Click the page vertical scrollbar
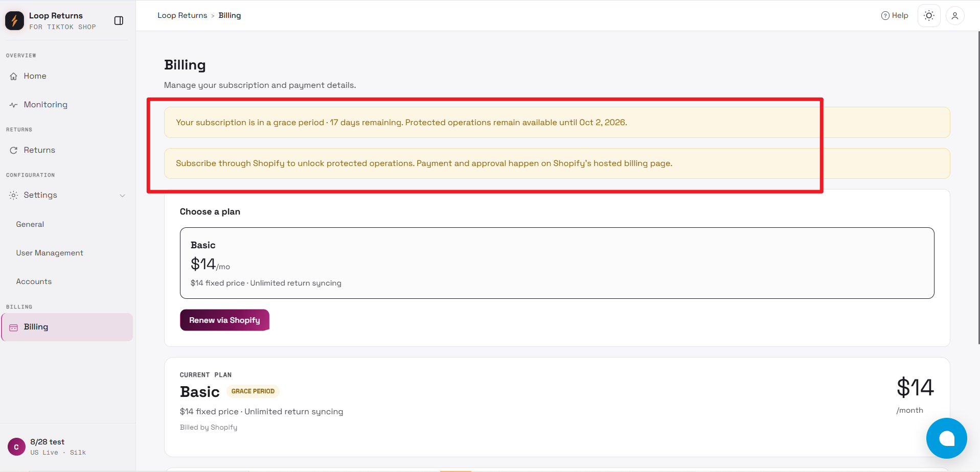Viewport: 980px width, 472px height. click(x=978, y=186)
